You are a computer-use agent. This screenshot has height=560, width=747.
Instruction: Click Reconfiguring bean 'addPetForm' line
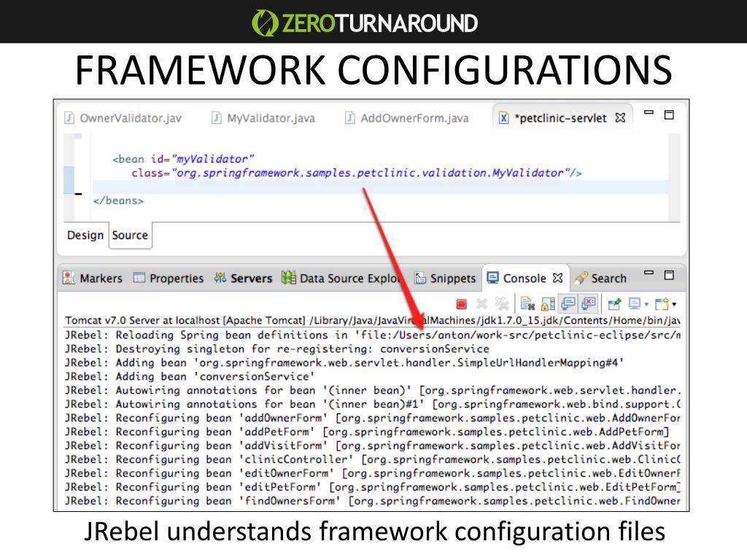coord(367,432)
